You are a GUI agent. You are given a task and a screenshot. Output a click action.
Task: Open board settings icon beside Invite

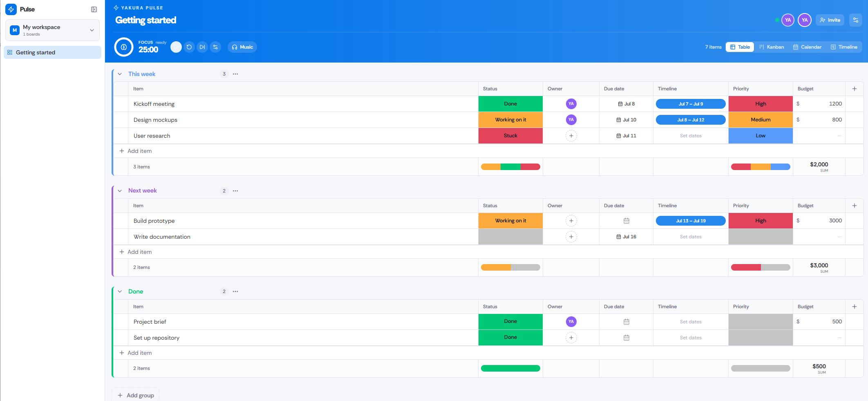(x=855, y=20)
